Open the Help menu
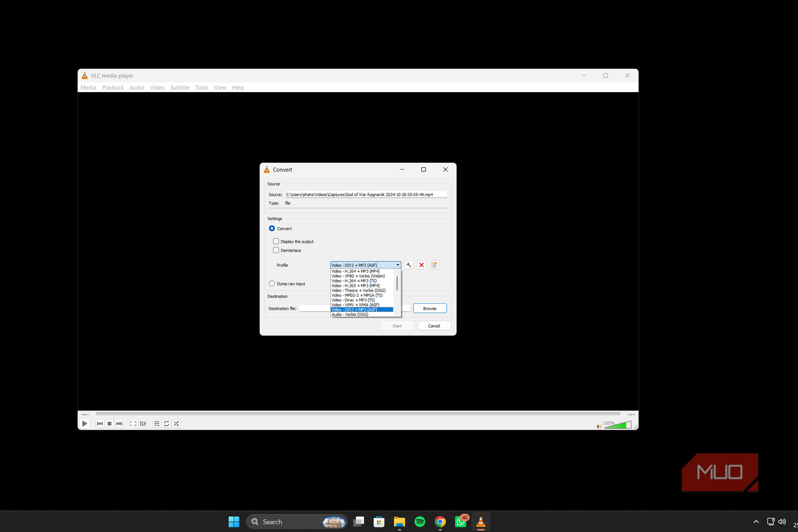The image size is (798, 532). 238,88
